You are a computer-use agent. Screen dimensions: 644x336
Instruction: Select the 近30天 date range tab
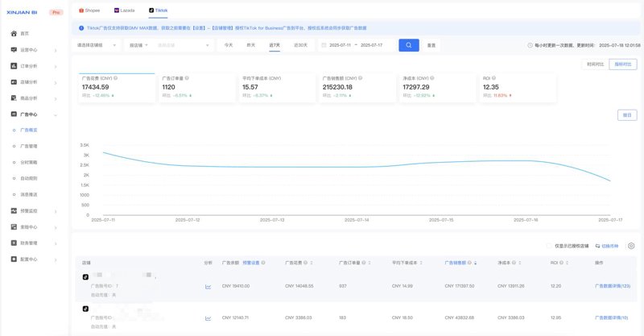click(x=300, y=45)
